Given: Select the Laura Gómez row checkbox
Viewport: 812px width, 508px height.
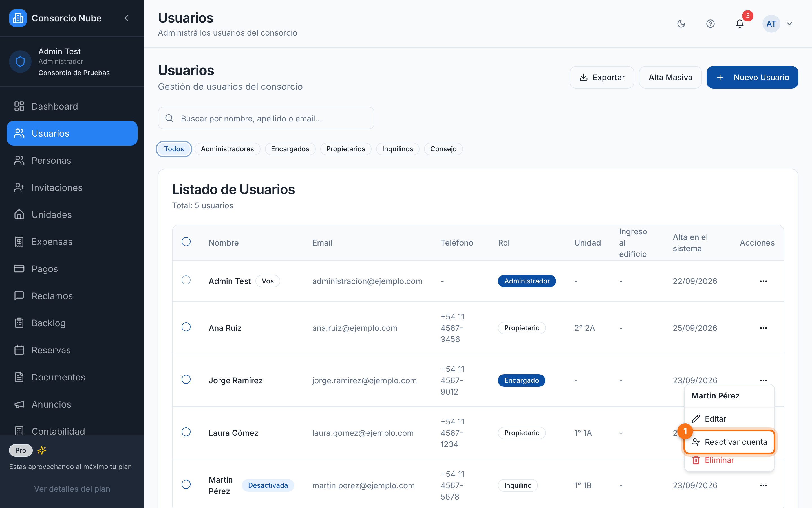Looking at the screenshot, I should (x=186, y=432).
